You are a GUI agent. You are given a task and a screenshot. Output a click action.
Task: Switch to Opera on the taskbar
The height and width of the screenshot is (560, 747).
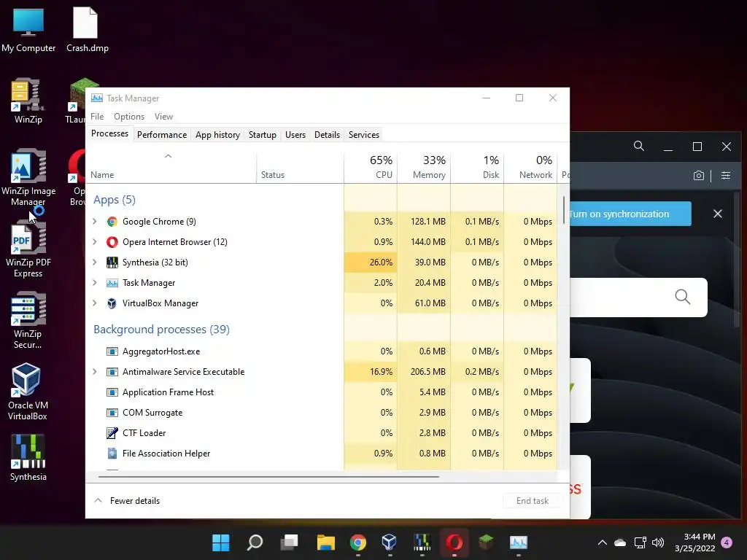pos(454,542)
